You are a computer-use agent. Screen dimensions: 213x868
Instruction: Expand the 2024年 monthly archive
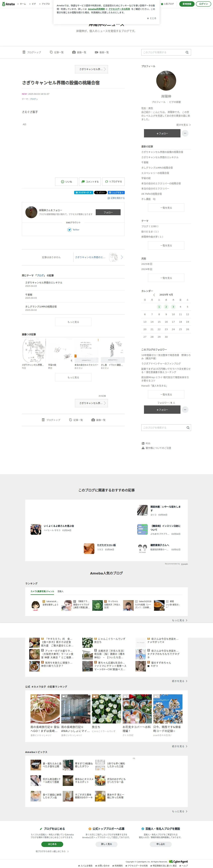pos(147,269)
